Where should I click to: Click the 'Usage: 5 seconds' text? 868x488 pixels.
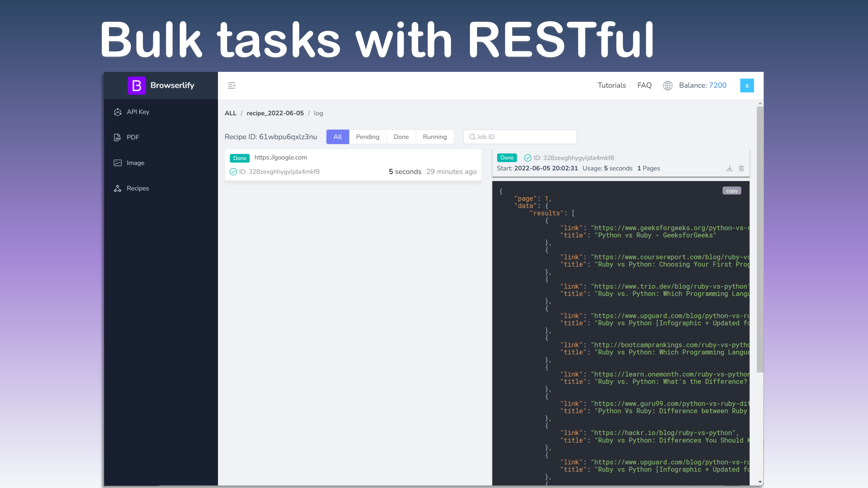point(608,168)
